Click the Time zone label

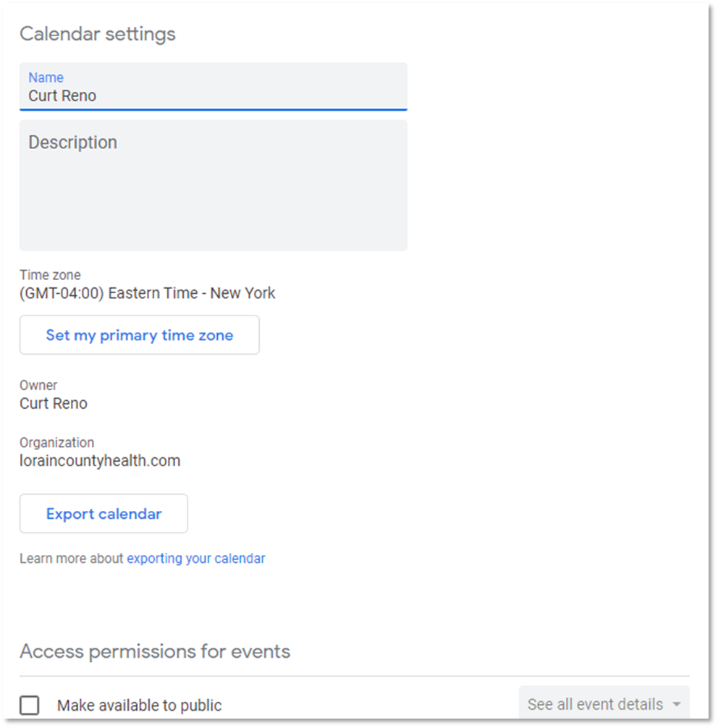click(x=50, y=275)
